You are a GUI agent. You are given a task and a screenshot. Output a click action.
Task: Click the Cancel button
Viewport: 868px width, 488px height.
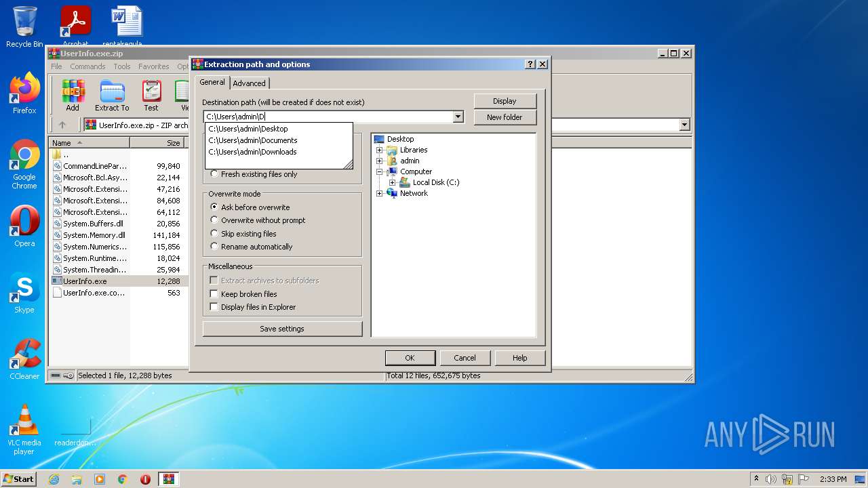465,358
